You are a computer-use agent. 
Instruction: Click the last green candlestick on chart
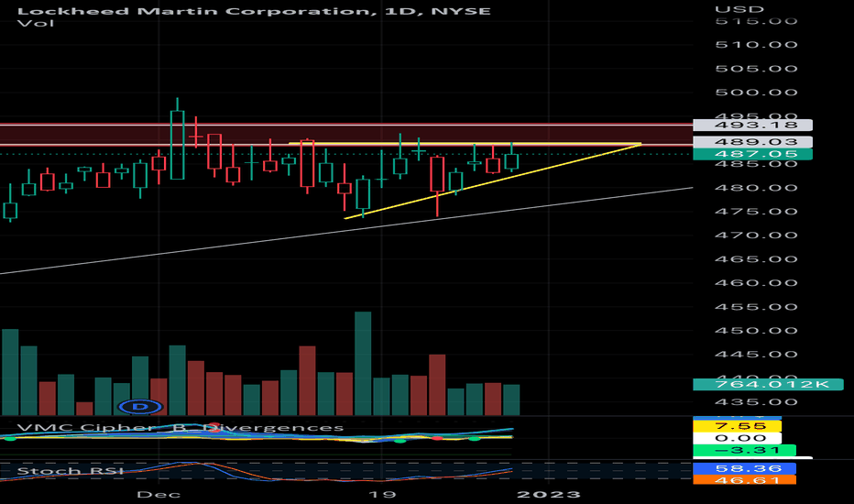511,161
